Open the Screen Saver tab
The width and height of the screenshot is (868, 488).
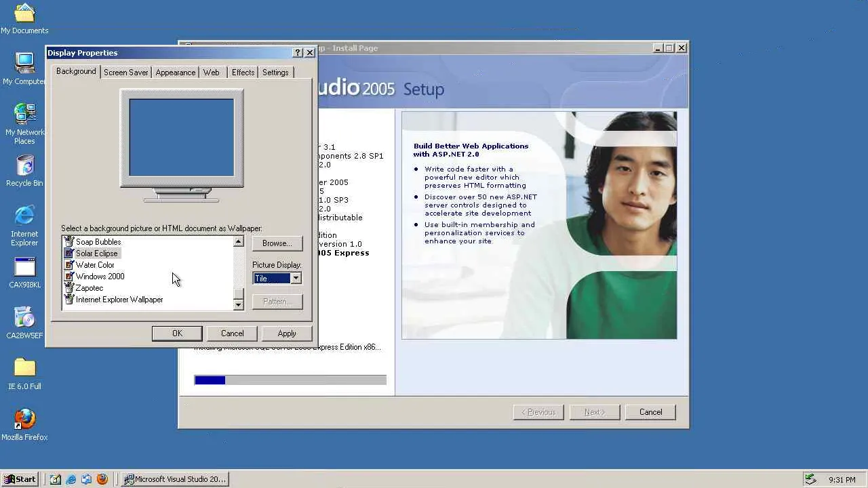point(125,73)
